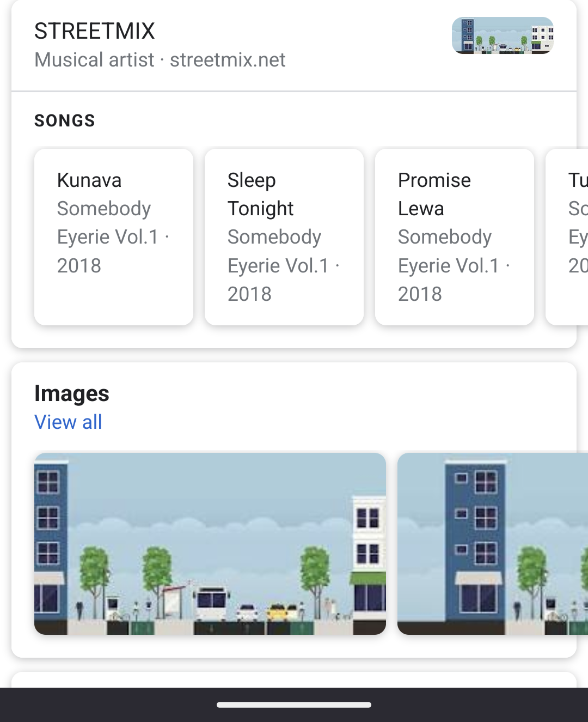588x722 pixels.
Task: Select the partially visible fourth song card
Action: [567, 237]
